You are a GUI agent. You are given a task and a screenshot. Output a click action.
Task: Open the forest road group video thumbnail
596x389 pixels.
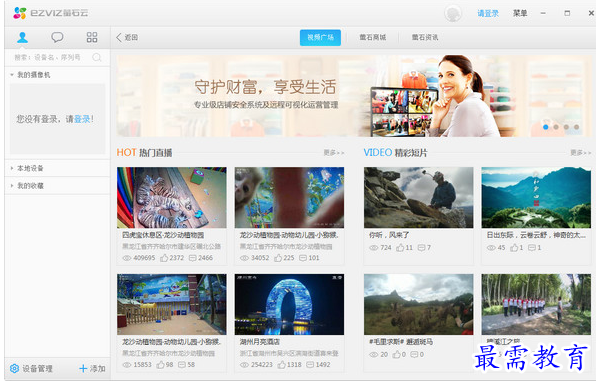pyautogui.click(x=536, y=304)
